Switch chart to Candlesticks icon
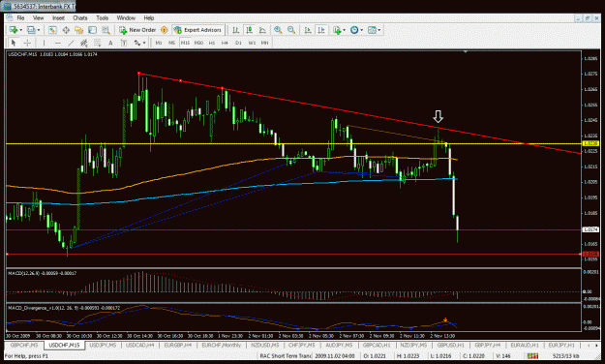 coord(249,30)
